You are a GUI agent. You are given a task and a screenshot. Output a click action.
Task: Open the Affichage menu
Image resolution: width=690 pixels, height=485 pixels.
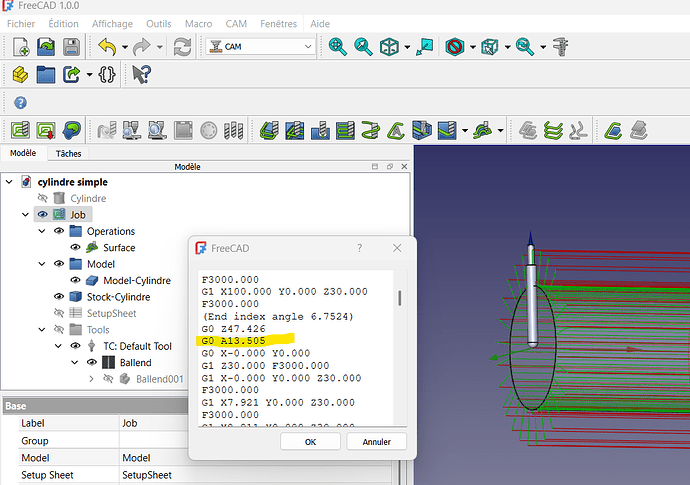[112, 24]
